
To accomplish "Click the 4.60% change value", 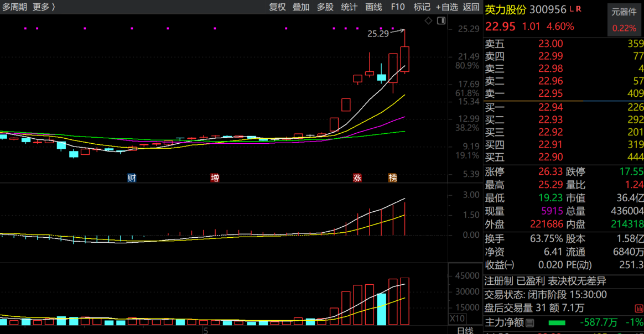I will [x=560, y=27].
